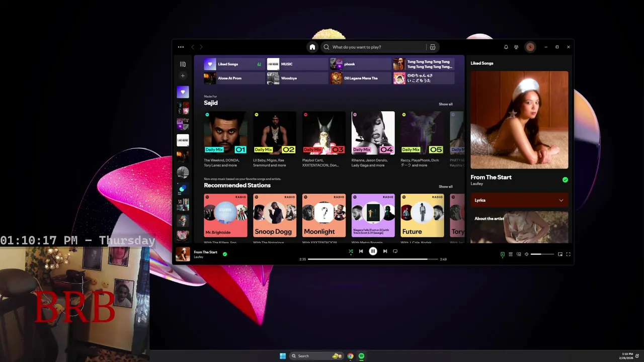Open the Laufey artist link in right panel

click(x=476, y=184)
